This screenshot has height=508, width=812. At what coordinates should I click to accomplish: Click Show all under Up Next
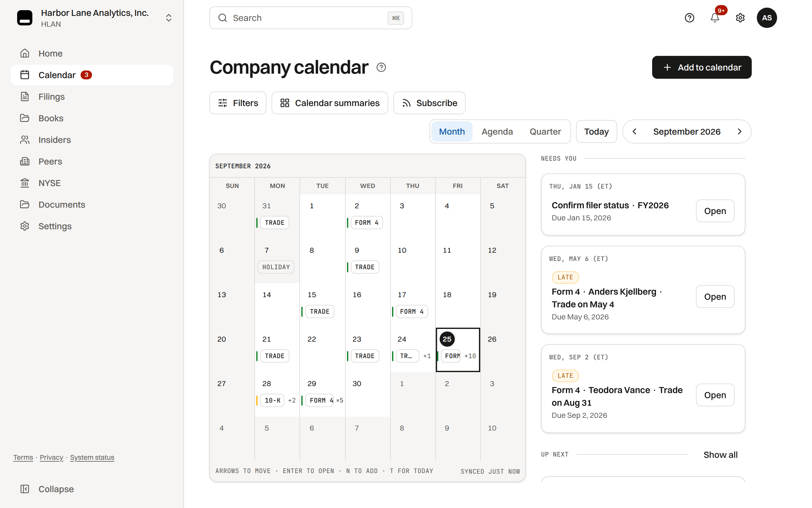[720, 455]
